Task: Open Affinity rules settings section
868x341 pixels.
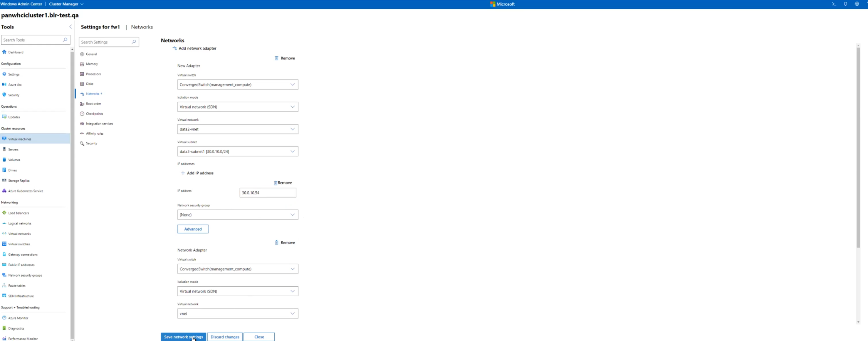Action: click(94, 133)
